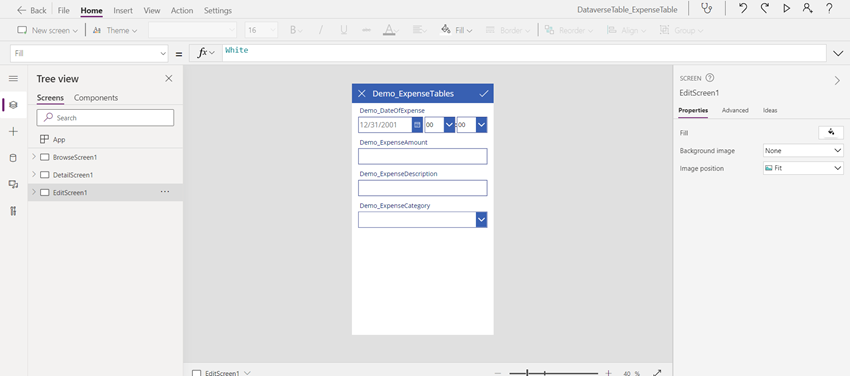Open Image position Fit dropdown
The image size is (850, 376).
point(803,168)
